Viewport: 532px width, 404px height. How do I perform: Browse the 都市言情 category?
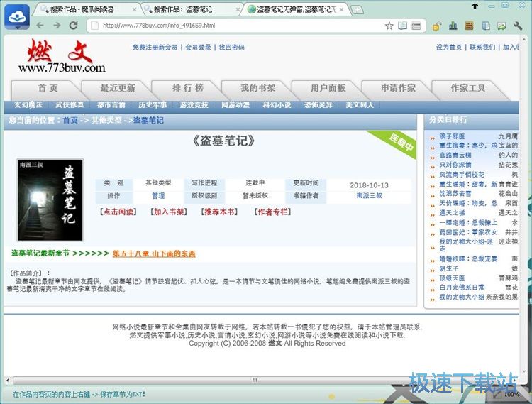[111, 105]
